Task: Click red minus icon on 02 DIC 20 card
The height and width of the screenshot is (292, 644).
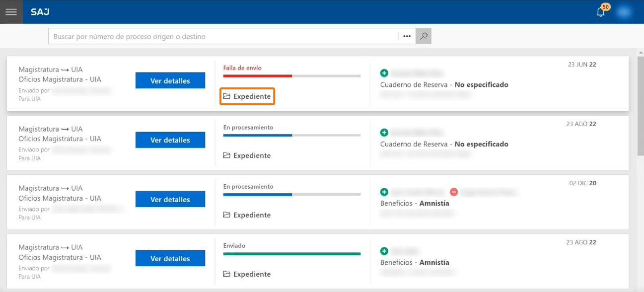Action: click(x=454, y=192)
